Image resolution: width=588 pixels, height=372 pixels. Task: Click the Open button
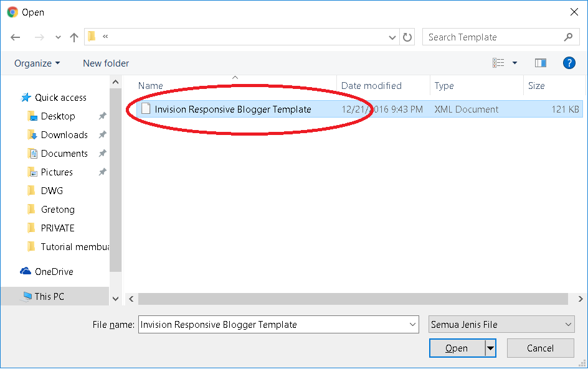pyautogui.click(x=457, y=348)
